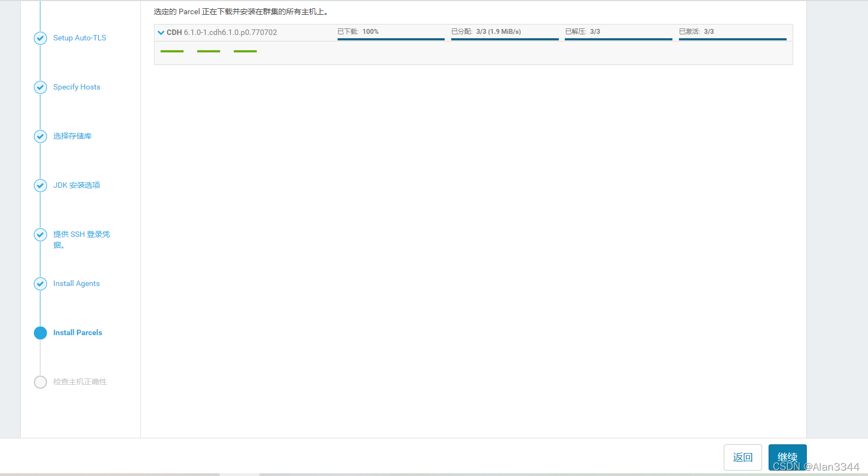
Task: Click the JDK 安装选项 checkmark icon
Action: pos(40,186)
